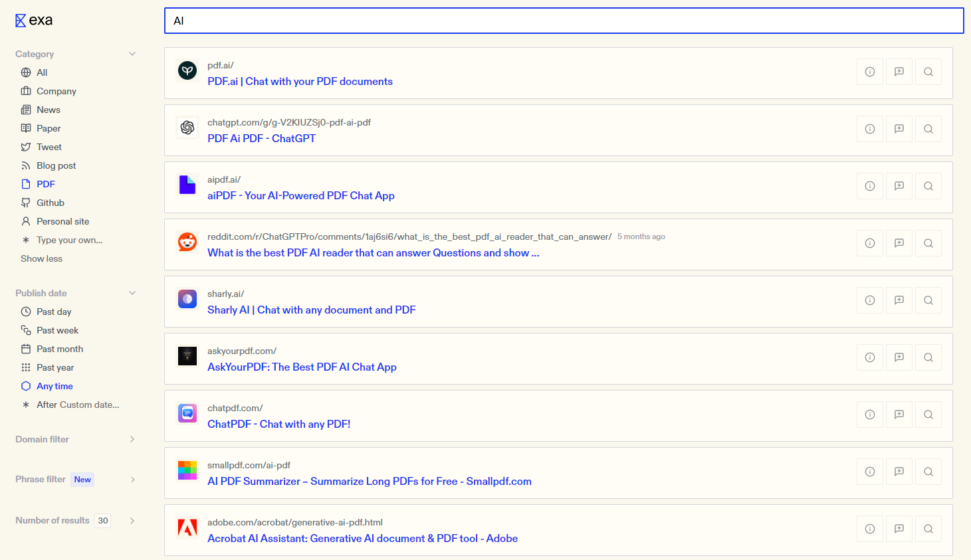Collapse the Publish date section chevron
The width and height of the screenshot is (971, 560).
[132, 293]
